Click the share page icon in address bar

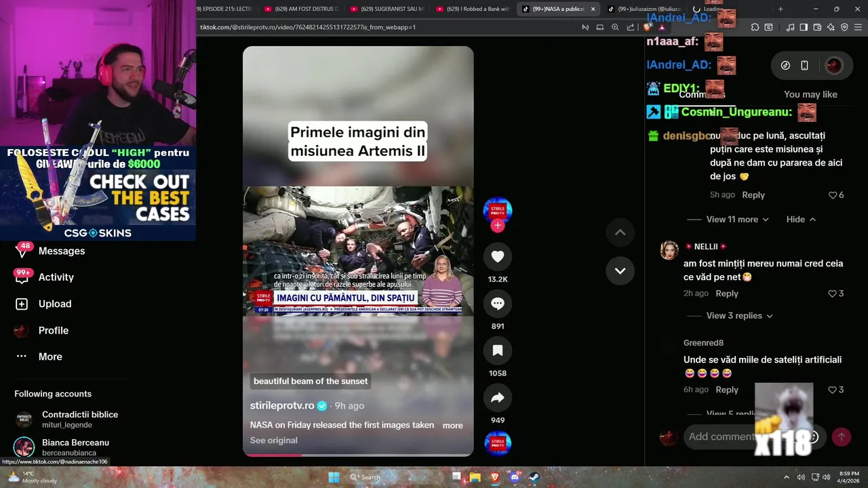pos(631,27)
